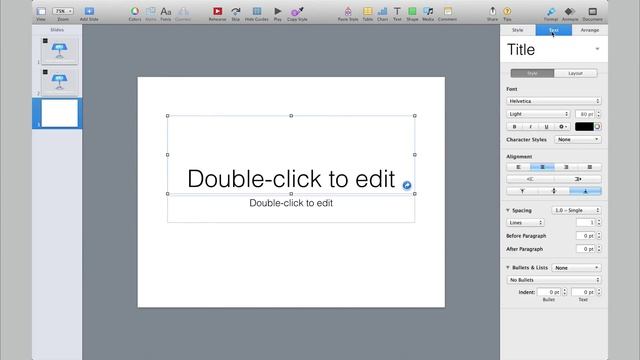Open advanced text options gear menu

click(x=562, y=127)
